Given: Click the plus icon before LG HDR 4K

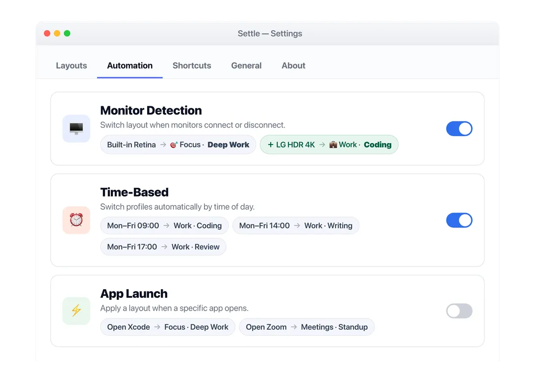Looking at the screenshot, I should pyautogui.click(x=271, y=145).
